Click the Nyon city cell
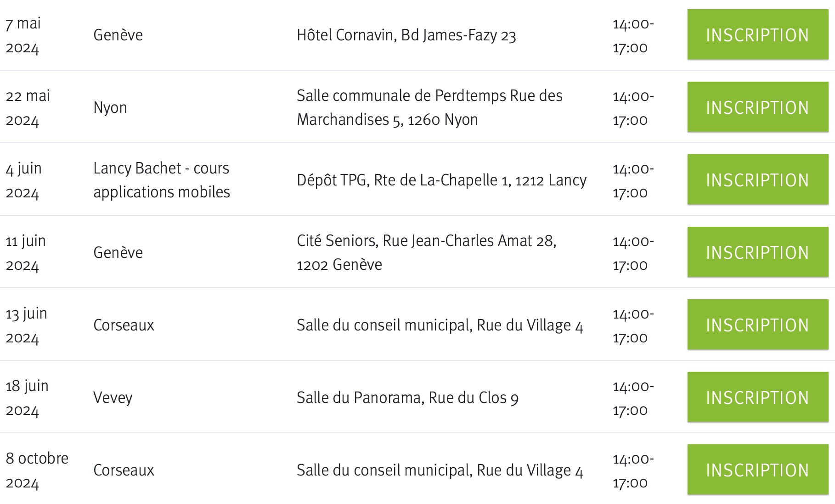Screen dimensions: 835x504 coord(110,107)
